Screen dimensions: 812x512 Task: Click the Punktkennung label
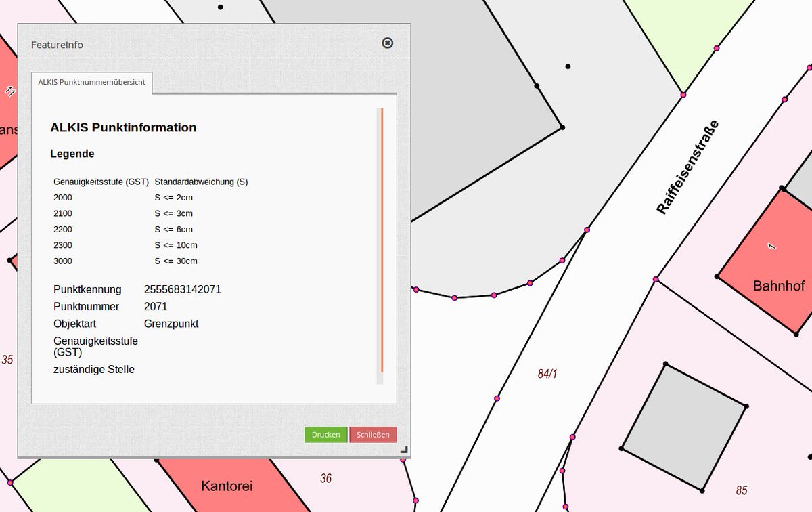click(x=87, y=289)
